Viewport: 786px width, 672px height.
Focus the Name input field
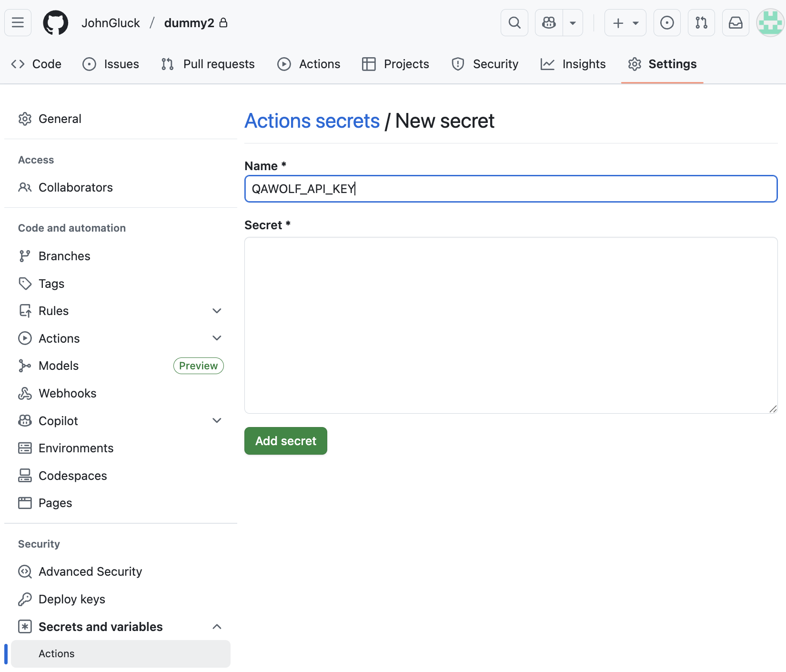tap(511, 189)
